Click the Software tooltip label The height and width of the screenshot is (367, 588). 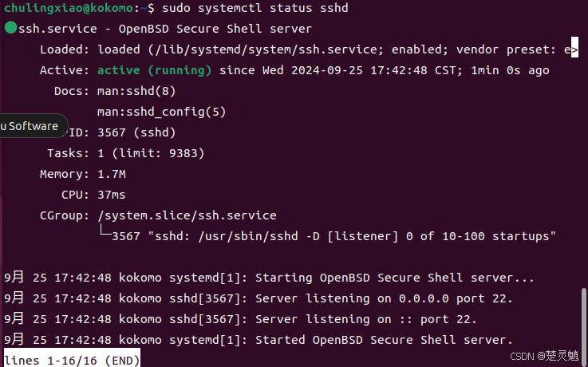[30, 126]
